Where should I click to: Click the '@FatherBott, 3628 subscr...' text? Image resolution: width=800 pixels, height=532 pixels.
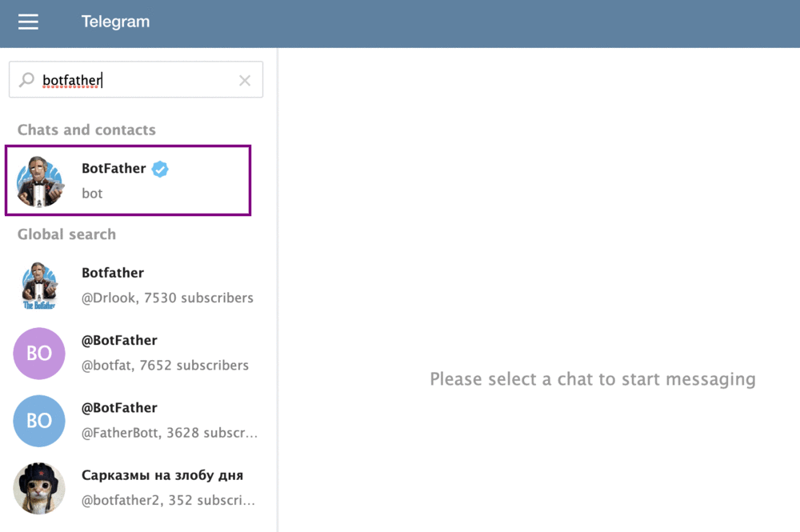click(x=170, y=433)
